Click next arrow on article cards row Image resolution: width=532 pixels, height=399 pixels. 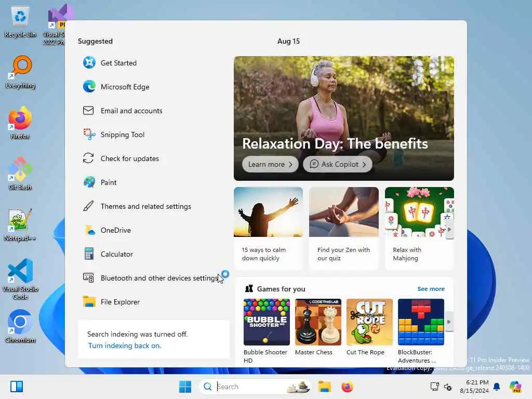click(449, 229)
